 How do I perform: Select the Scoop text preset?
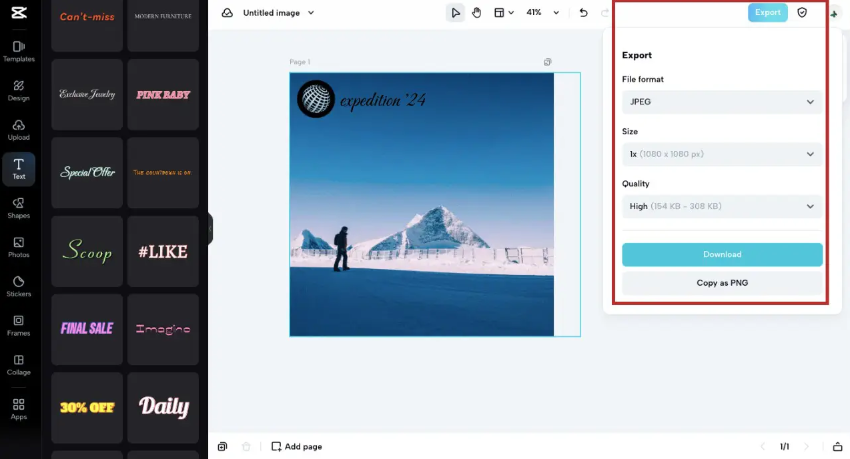87,251
